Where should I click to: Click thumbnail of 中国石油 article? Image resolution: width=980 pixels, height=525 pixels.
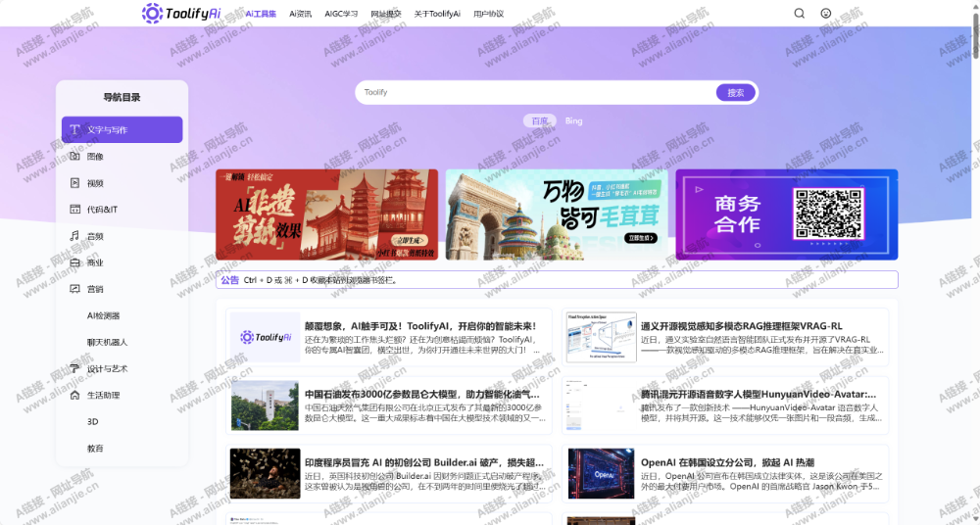pos(265,405)
